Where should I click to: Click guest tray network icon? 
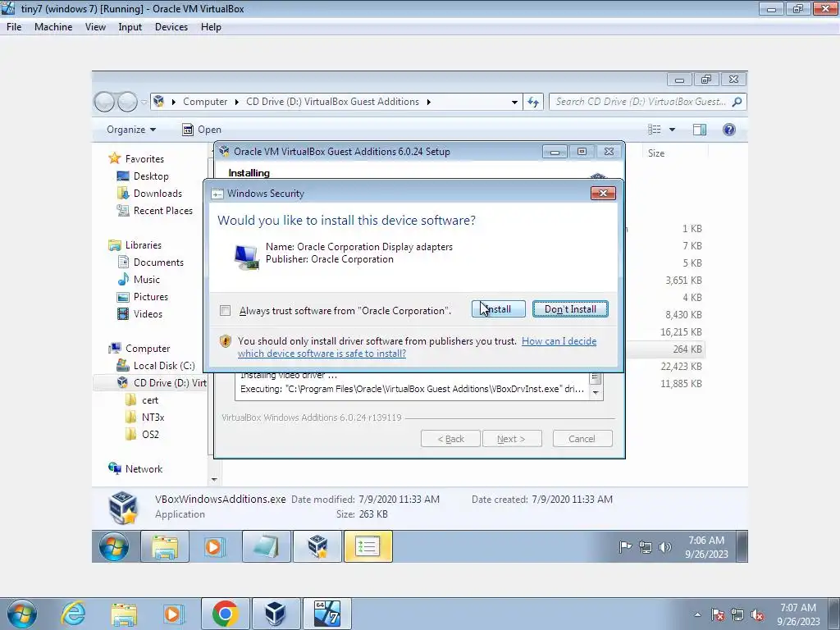645,547
